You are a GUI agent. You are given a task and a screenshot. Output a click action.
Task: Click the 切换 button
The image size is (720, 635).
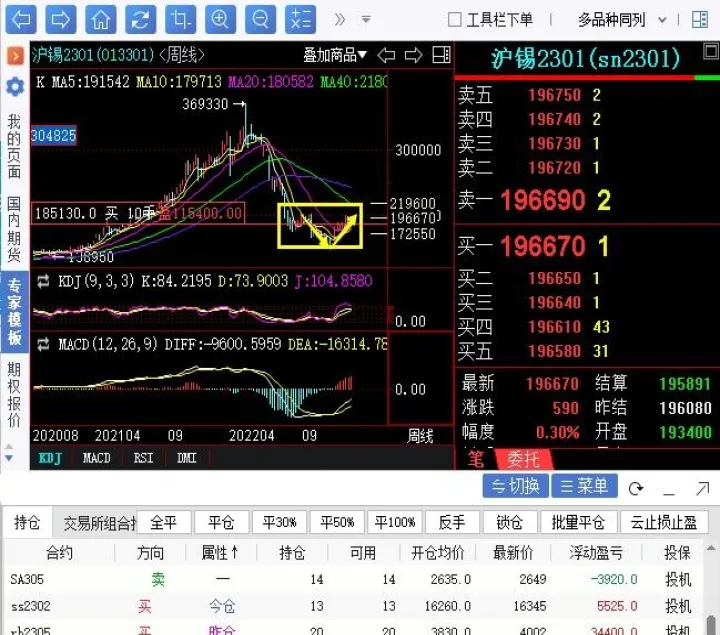[x=515, y=486]
